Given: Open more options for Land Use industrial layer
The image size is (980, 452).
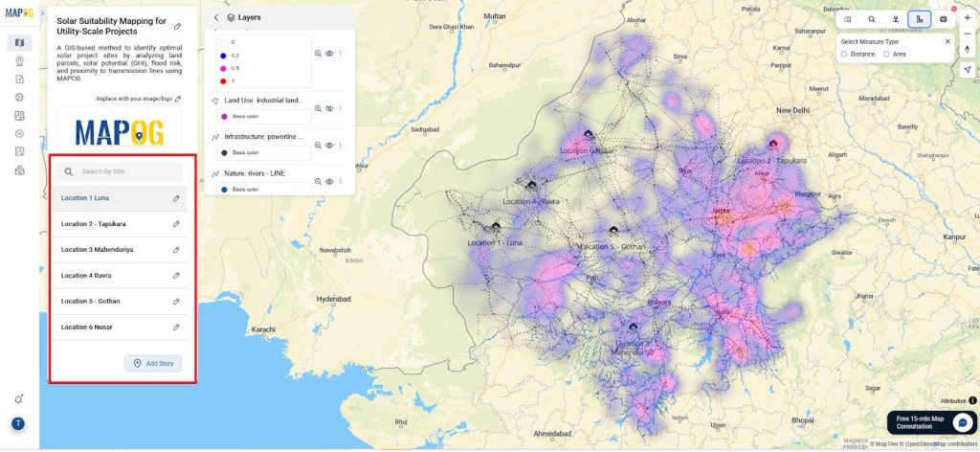Looking at the screenshot, I should (x=340, y=108).
